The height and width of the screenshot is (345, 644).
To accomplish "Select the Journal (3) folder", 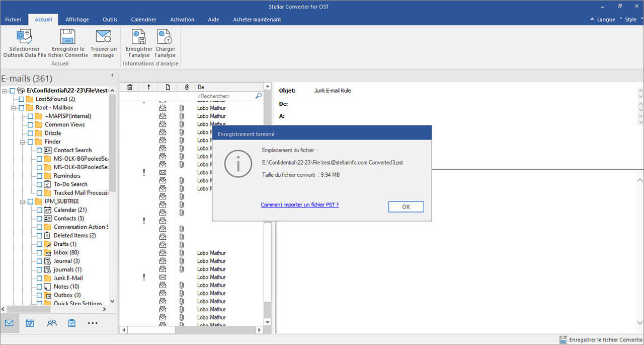I will 66,261.
